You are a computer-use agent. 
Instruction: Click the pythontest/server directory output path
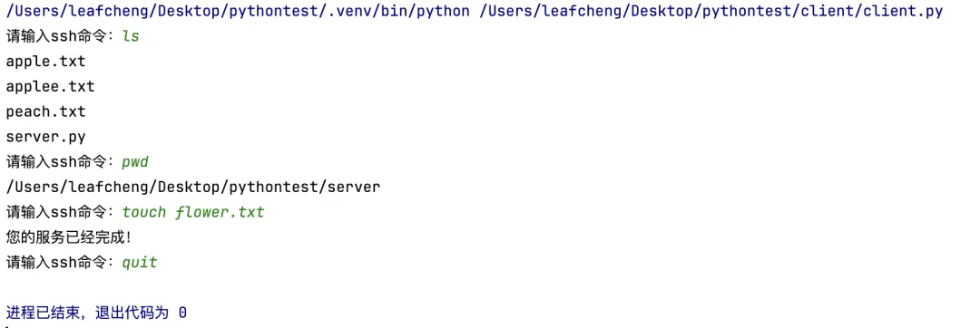(193, 187)
